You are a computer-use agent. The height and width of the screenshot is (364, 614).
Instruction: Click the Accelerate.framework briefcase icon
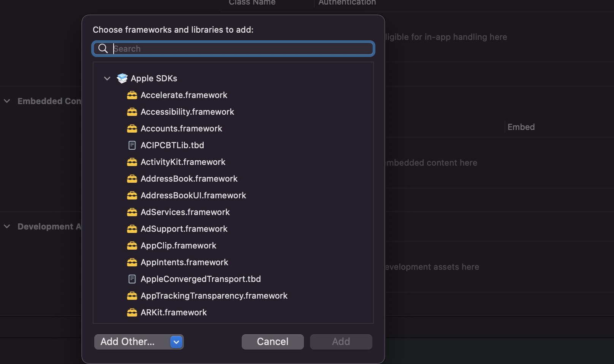(132, 95)
